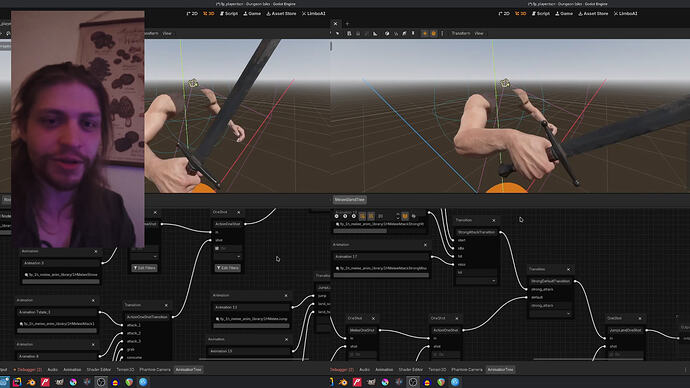
Task: Click the Animation 17 name field
Action: 381,256
